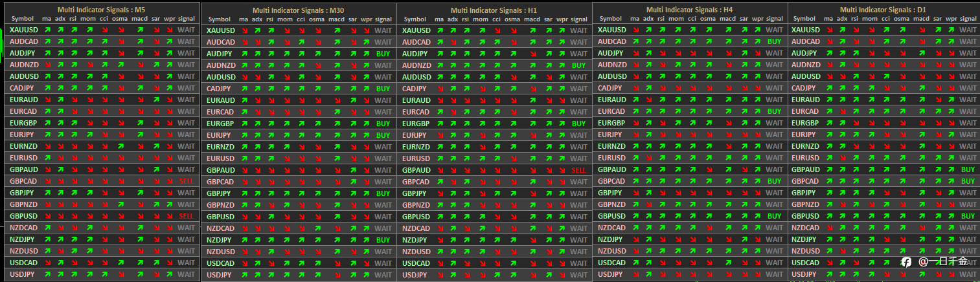Viewport: 980px width, 282px height.
Task: Click the NZDJPY ma arrow in the H1 panel
Action: (x=439, y=240)
